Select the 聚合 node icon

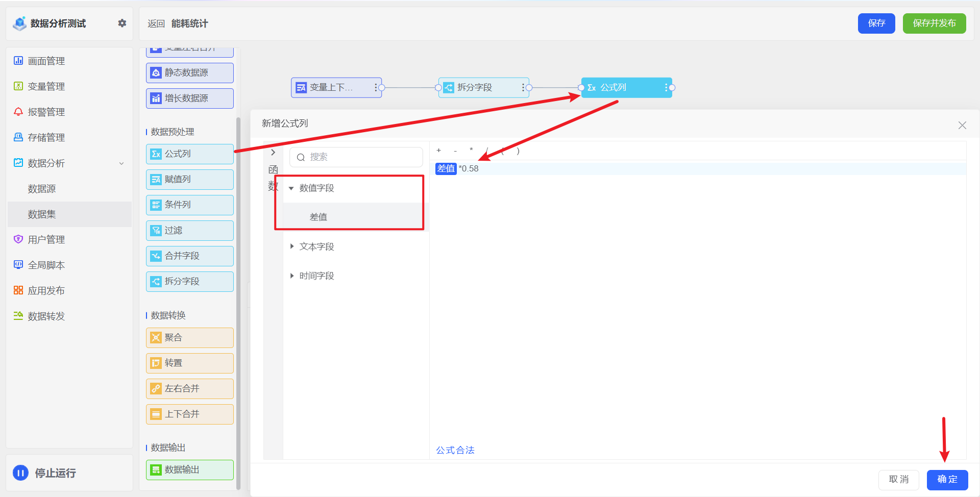(156, 337)
